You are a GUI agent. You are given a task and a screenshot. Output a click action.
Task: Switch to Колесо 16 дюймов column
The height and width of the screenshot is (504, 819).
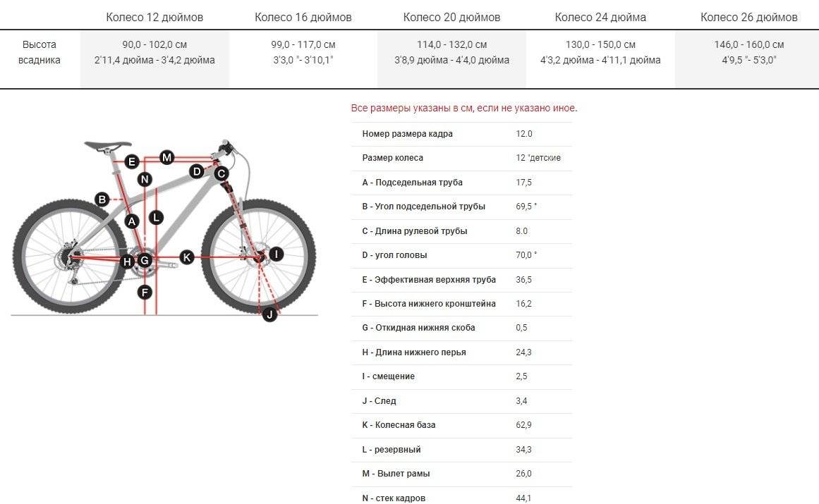point(303,17)
